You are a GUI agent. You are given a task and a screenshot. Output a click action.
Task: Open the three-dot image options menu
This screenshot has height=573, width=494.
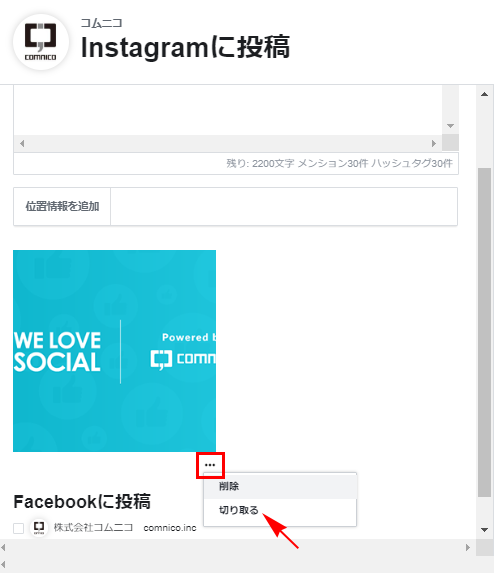click(210, 465)
